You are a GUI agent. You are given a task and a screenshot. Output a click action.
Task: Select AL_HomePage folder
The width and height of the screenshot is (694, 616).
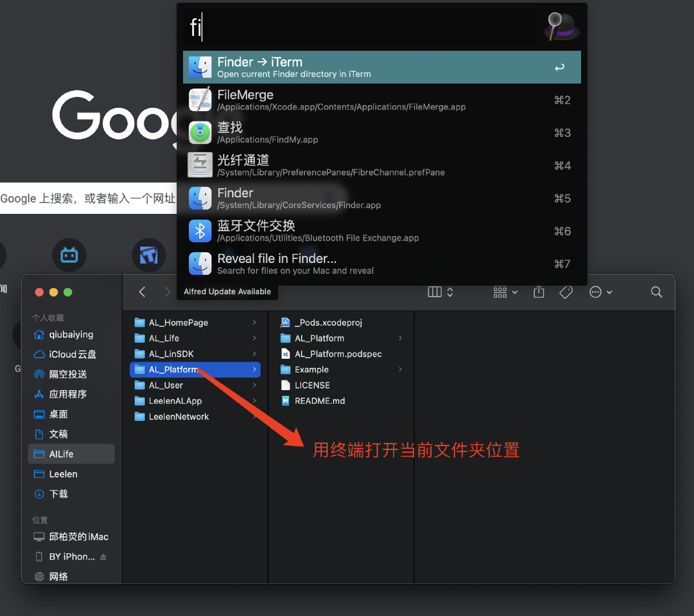click(x=195, y=322)
